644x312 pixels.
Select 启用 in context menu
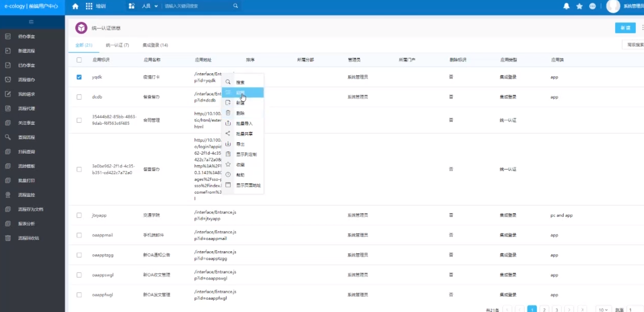(x=243, y=93)
